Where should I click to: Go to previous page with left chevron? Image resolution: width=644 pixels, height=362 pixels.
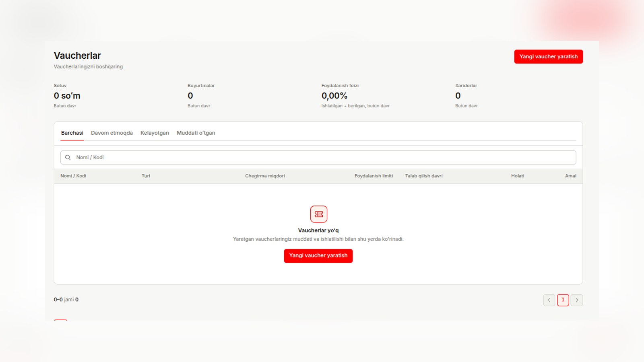pos(549,300)
